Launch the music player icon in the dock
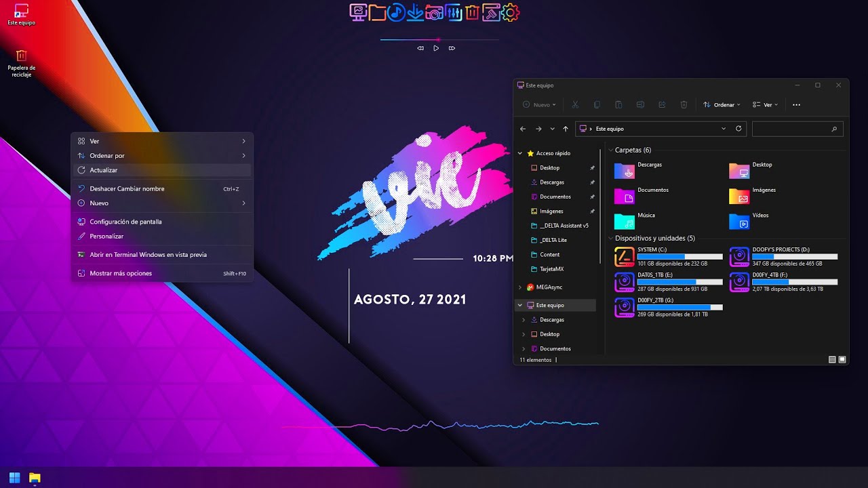Image resolution: width=868 pixels, height=488 pixels. click(395, 12)
